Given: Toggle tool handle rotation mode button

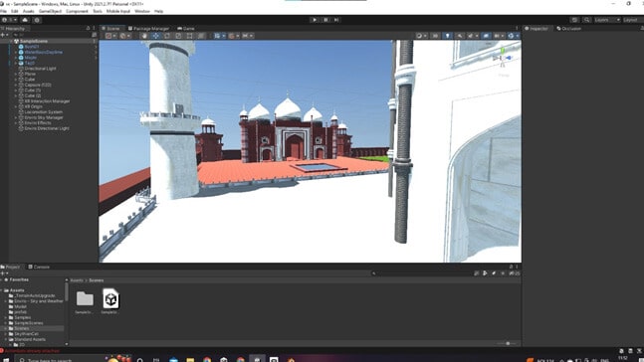Looking at the screenshot, I should click(x=123, y=36).
